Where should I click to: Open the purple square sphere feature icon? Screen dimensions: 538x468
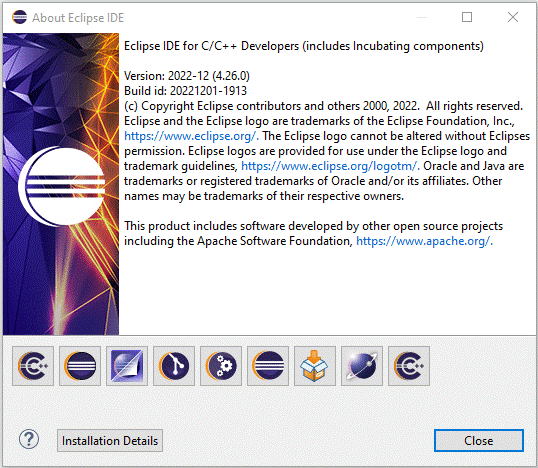(127, 366)
